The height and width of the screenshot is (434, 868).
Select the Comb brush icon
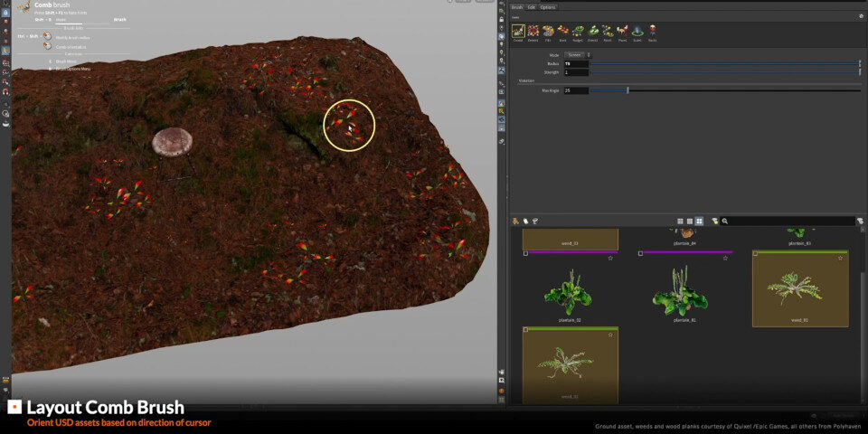click(518, 32)
